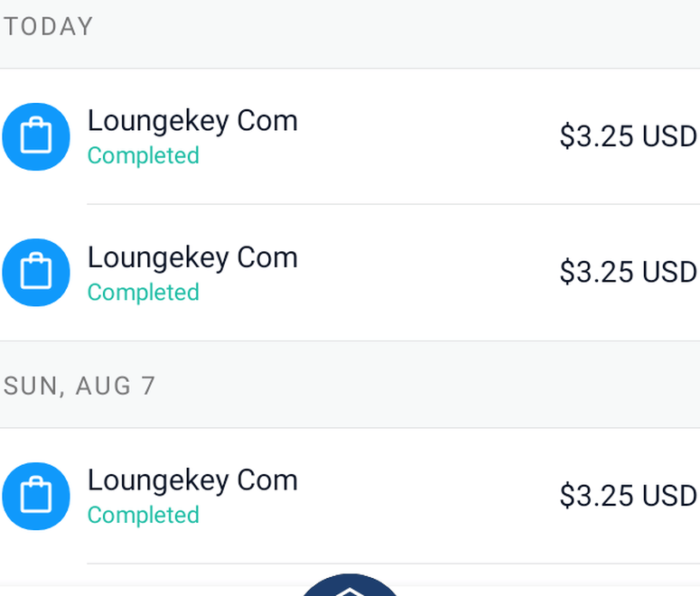Select the $3.25 USD amount on Aug 7 row
This screenshot has height=596, width=700.
(628, 496)
